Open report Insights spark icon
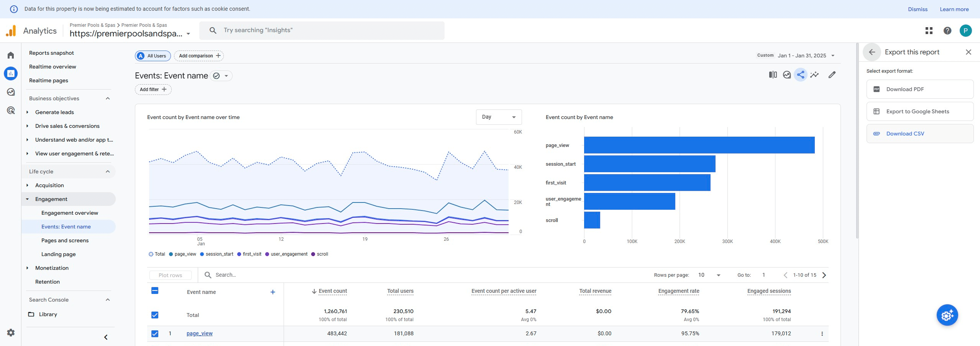The image size is (980, 346). click(814, 75)
